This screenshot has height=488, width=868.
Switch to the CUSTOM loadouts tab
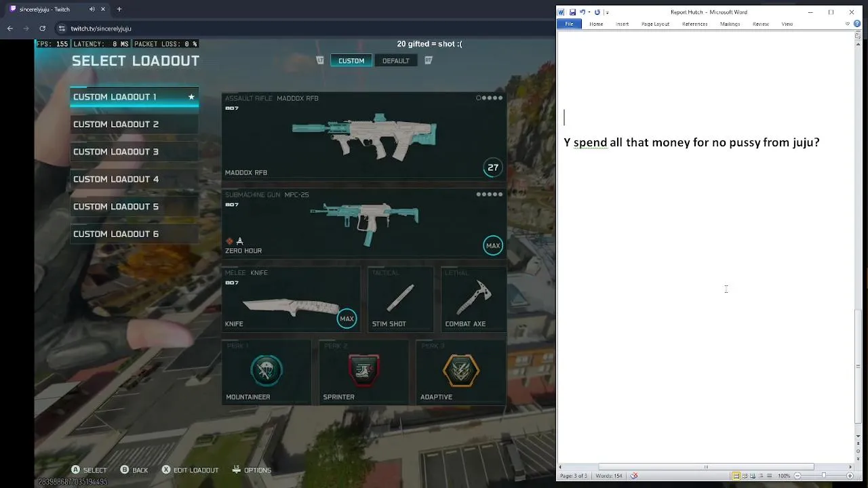[x=351, y=60]
